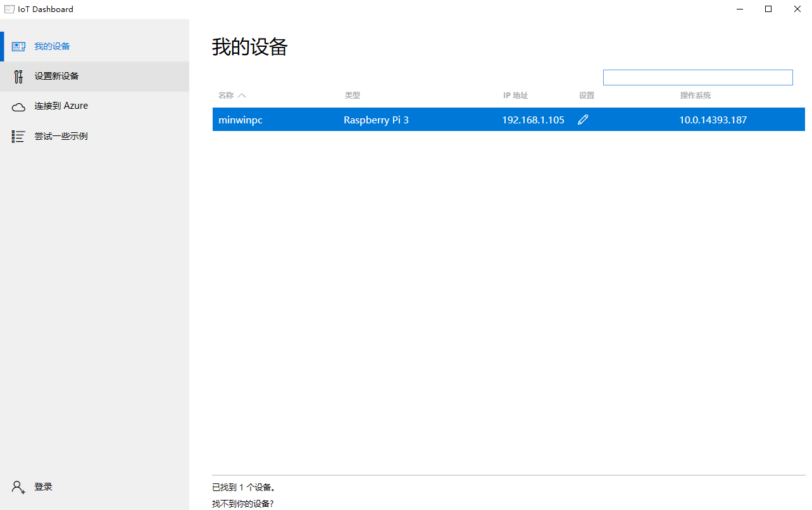Click the Raspberry Pi 3 type cell

click(x=376, y=120)
